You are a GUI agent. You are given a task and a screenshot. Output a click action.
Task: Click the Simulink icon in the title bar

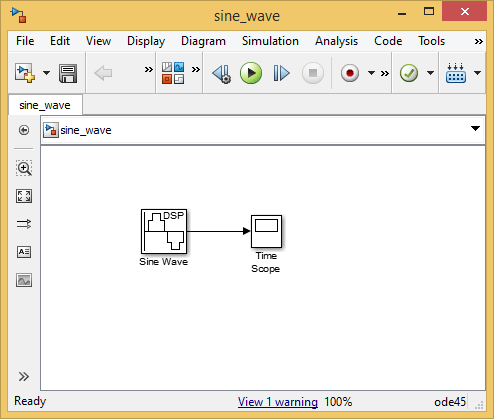click(18, 15)
